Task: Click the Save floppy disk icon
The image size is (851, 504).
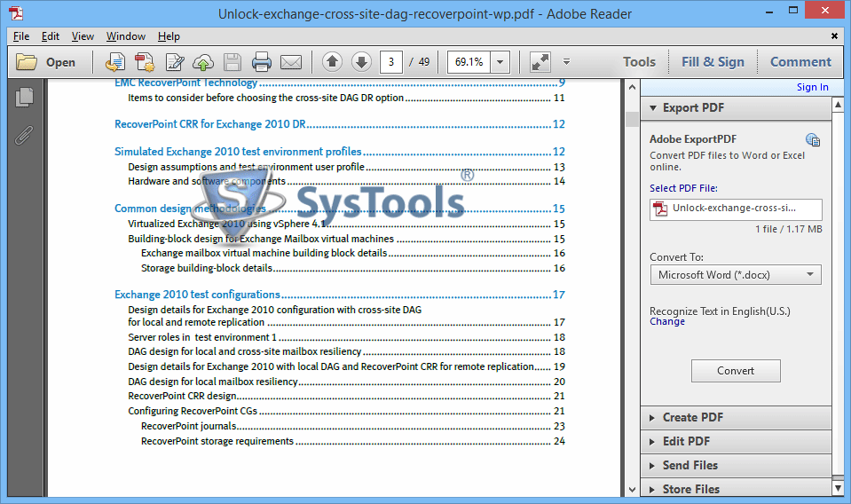Action: 232,62
